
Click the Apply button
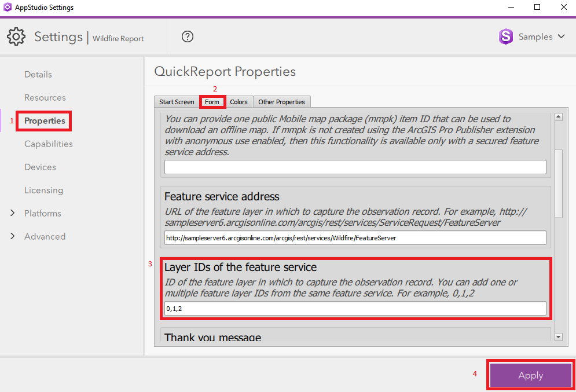[531, 375]
